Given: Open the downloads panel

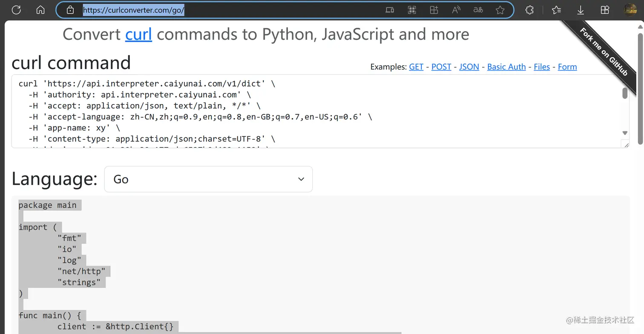Looking at the screenshot, I should point(581,10).
